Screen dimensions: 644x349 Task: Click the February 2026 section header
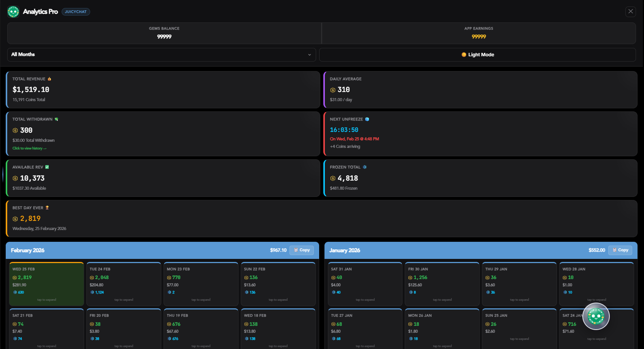coord(28,251)
